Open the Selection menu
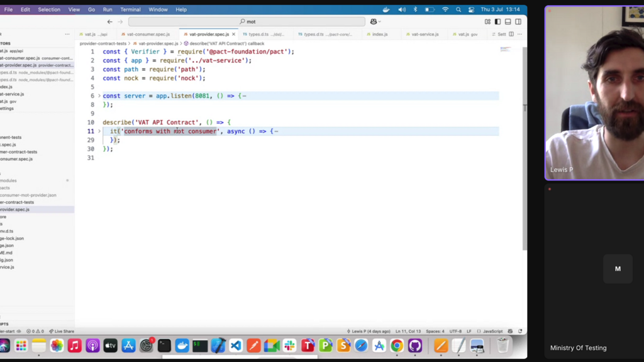The height and width of the screenshot is (362, 644). (49, 9)
